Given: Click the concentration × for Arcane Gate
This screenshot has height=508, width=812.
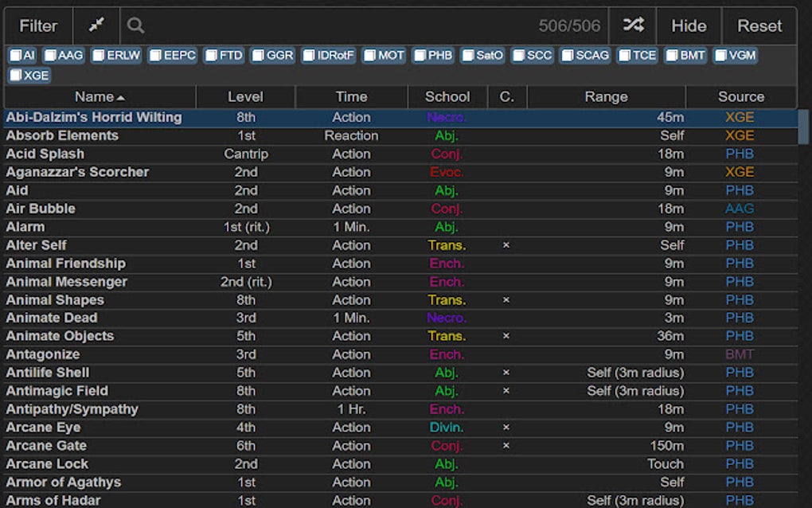Looking at the screenshot, I should point(506,446).
